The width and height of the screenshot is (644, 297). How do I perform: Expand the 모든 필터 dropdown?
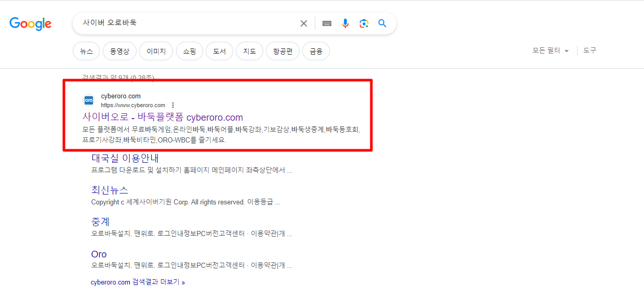pos(551,51)
